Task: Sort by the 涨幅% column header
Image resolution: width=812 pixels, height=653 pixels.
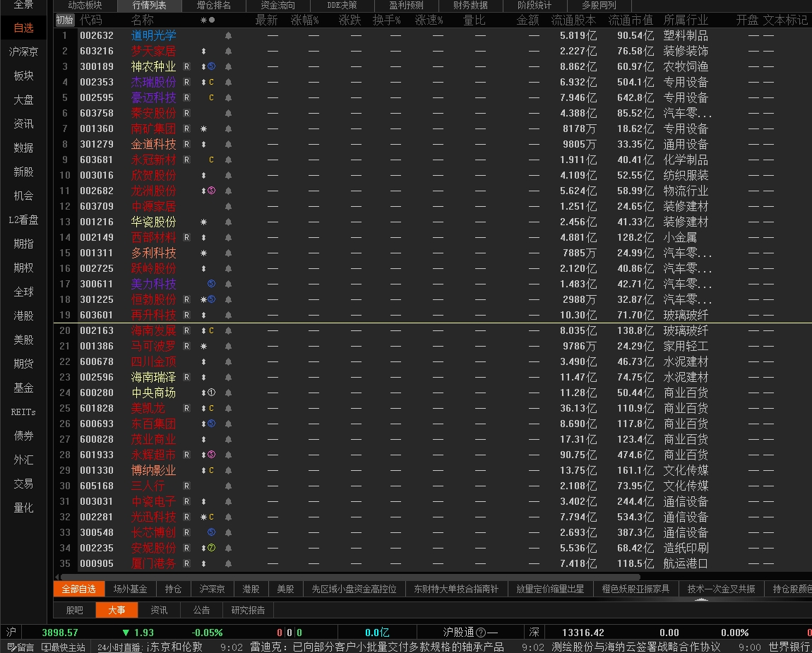Action: (x=304, y=20)
